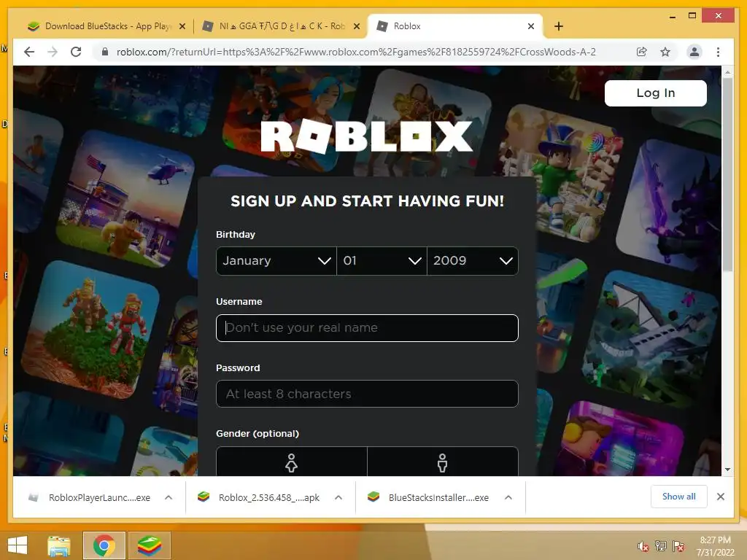Click the address bar URL
747x560 pixels.
coord(356,52)
